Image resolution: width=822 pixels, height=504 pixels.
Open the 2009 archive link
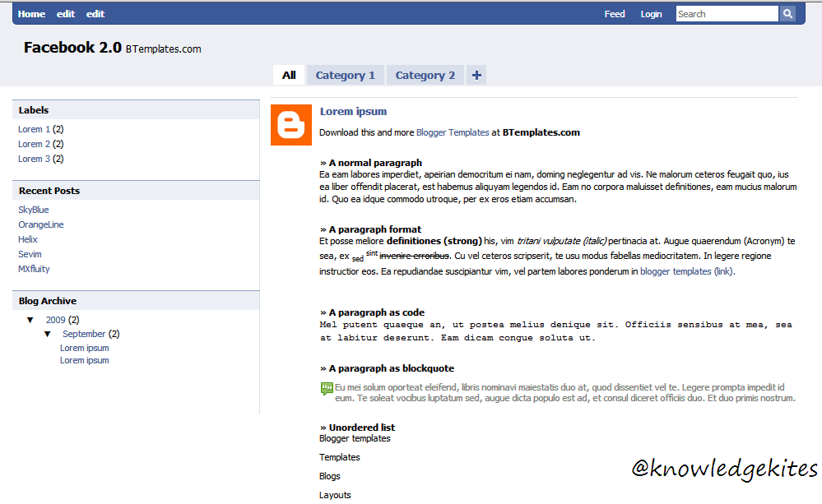[56, 320]
